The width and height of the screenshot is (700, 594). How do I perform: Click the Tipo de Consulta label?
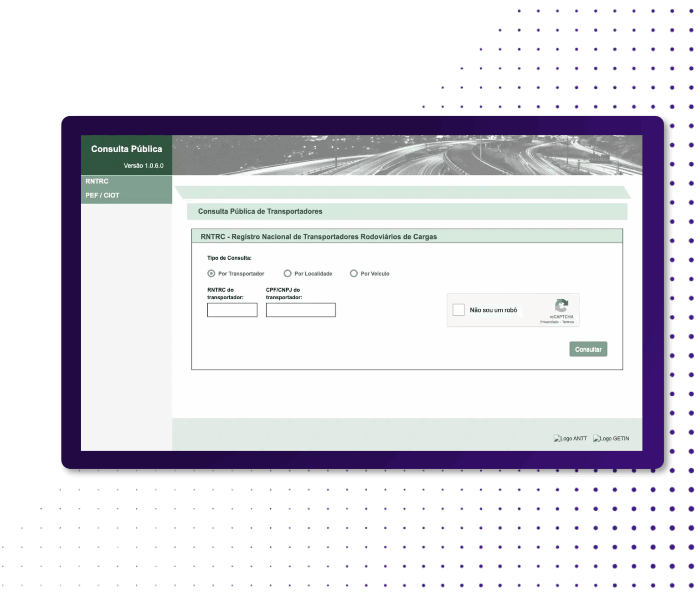click(x=229, y=258)
